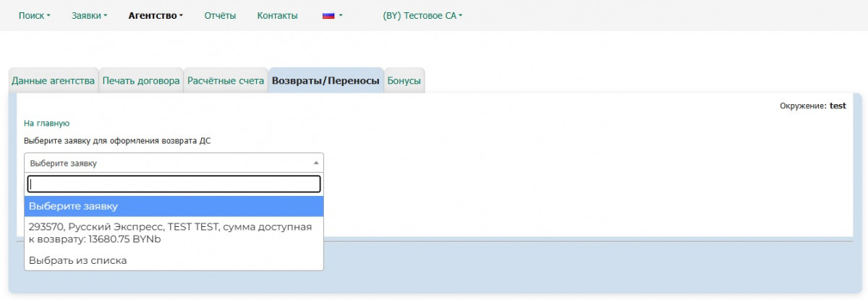This screenshot has height=300, width=868.
Task: Follow the На главную link
Action: point(46,124)
